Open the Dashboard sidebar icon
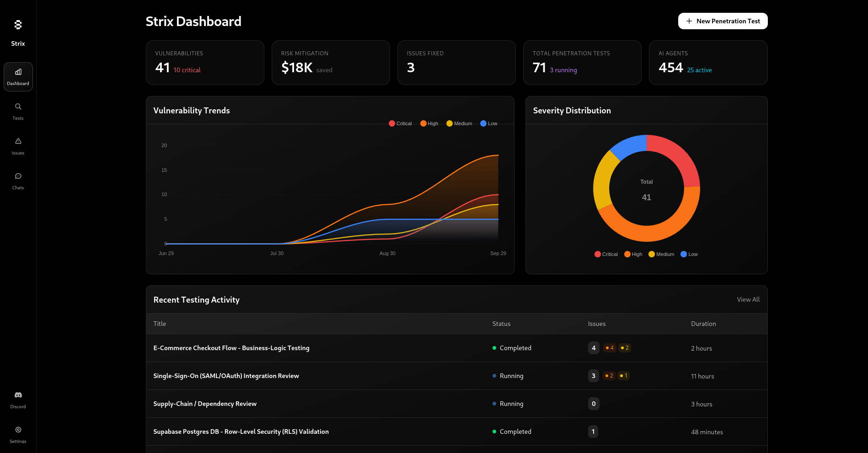Image resolution: width=868 pixels, height=453 pixels. (18, 72)
